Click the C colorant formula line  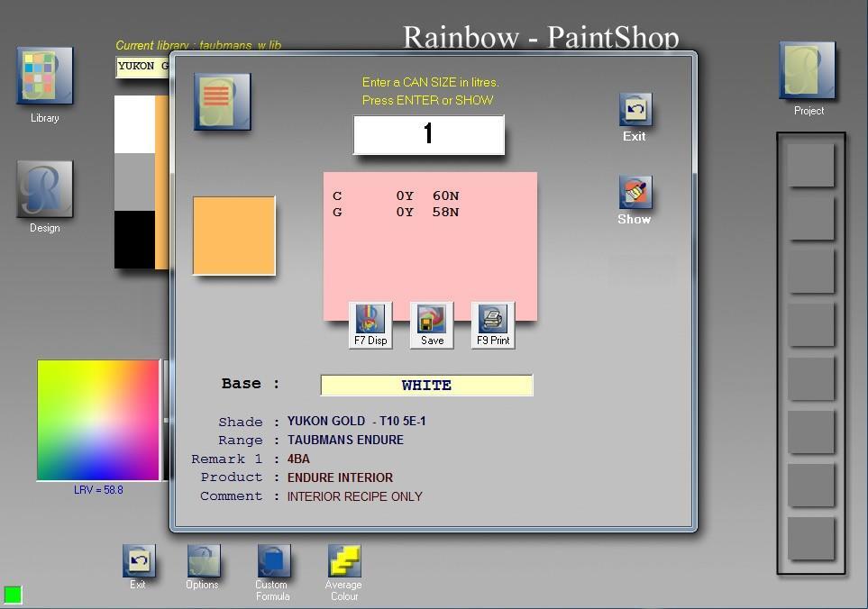tap(396, 195)
